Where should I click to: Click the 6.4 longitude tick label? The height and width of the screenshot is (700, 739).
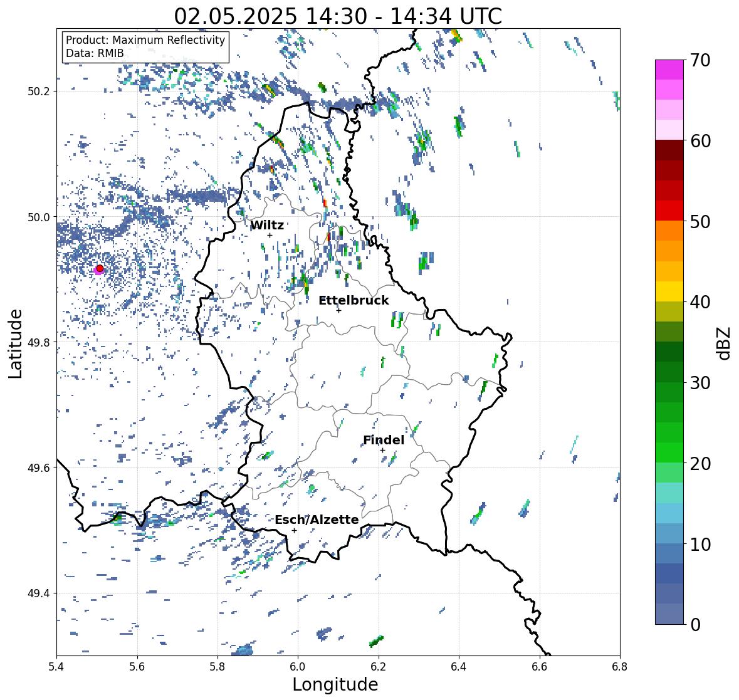tap(459, 667)
